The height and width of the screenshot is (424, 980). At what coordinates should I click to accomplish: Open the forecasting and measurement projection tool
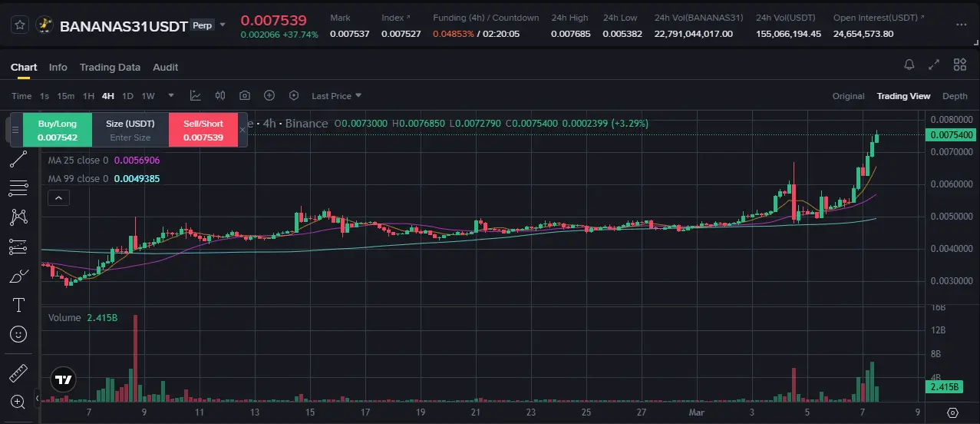(19, 247)
